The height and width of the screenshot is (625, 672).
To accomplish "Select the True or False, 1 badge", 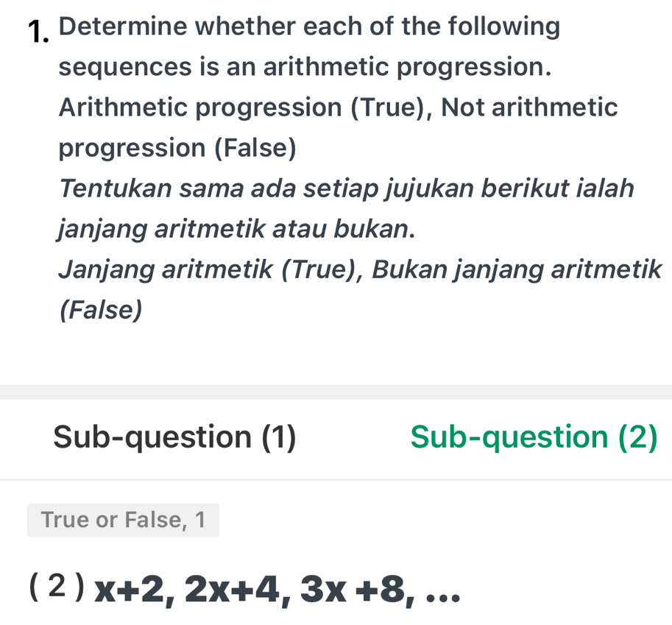I will tap(123, 520).
